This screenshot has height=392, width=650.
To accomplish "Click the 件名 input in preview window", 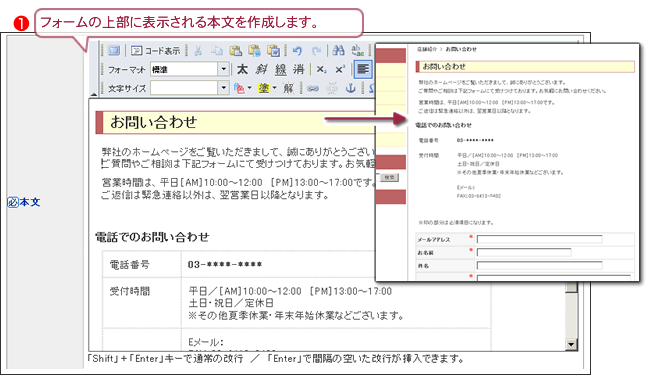I will 539,266.
